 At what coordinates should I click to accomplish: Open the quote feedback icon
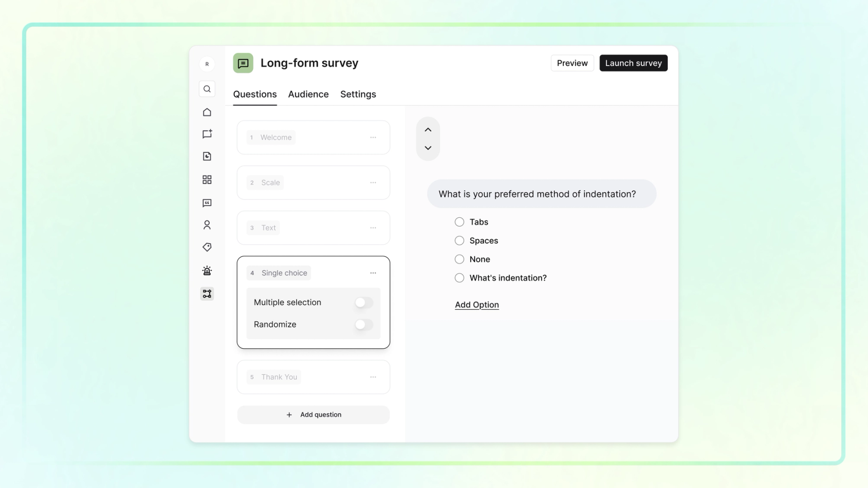pyautogui.click(x=207, y=203)
